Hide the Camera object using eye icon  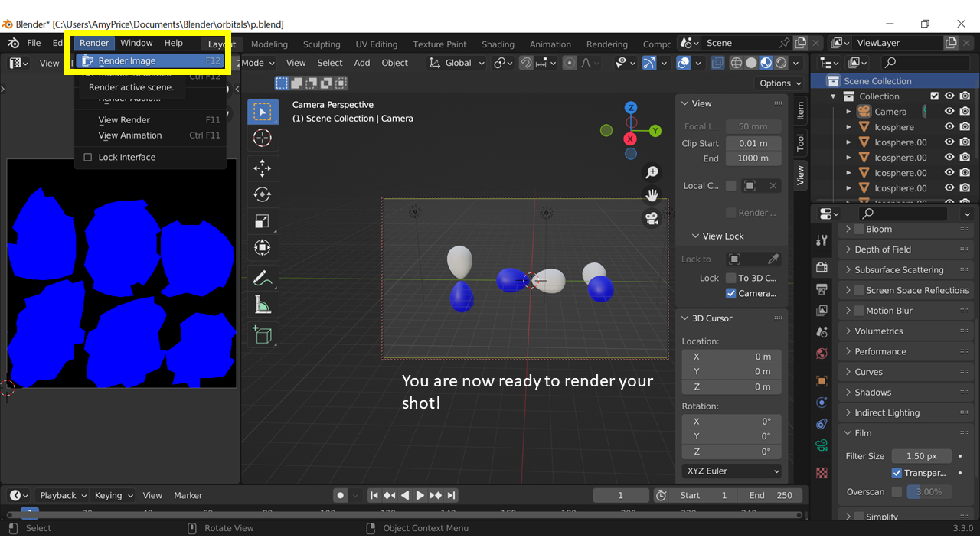(949, 112)
